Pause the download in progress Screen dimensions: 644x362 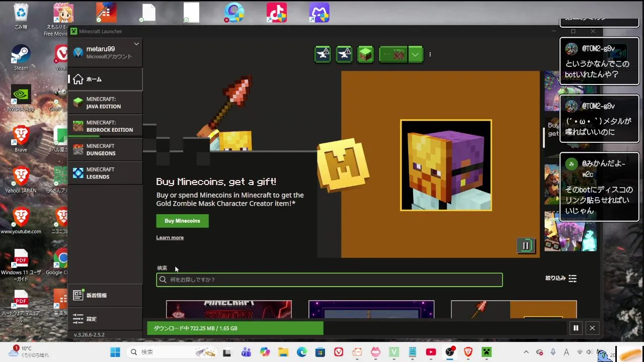[x=576, y=328]
